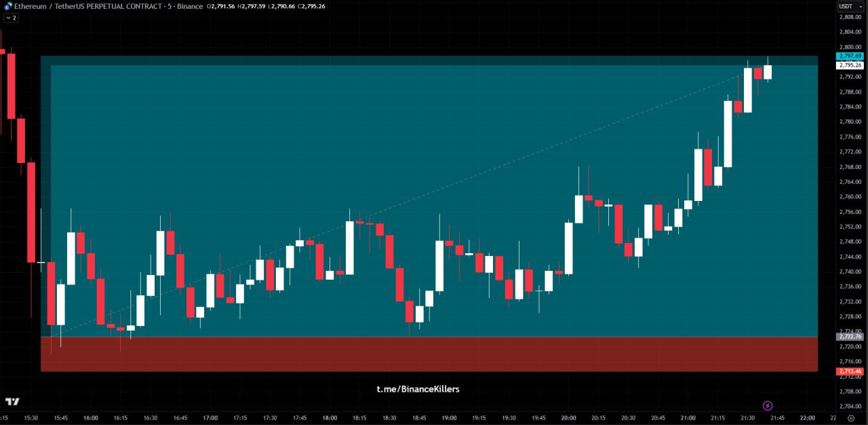Click the red 2,713.46 stop-loss price label
Image resolution: width=868 pixels, height=425 pixels.
pos(850,371)
